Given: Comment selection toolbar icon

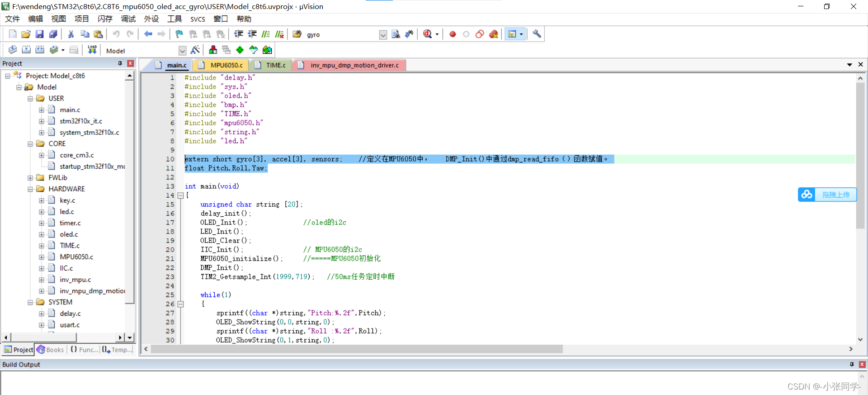Looking at the screenshot, I should coord(266,34).
